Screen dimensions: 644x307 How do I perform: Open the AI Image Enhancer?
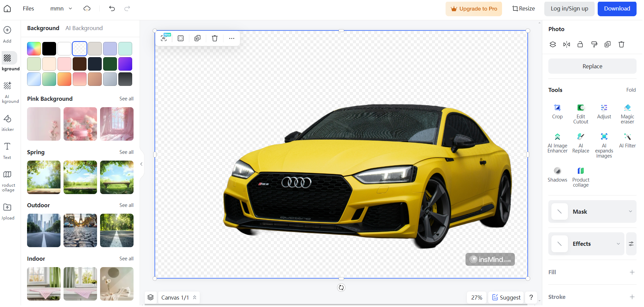557,143
